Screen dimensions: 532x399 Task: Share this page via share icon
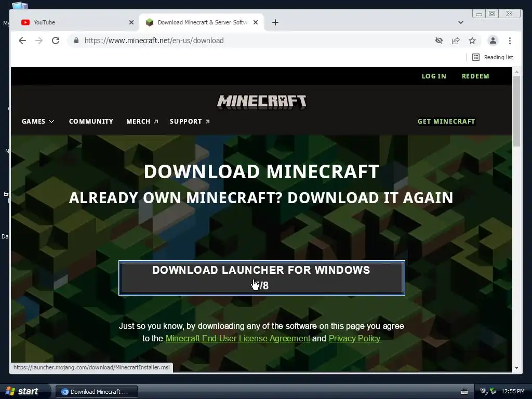coord(456,41)
